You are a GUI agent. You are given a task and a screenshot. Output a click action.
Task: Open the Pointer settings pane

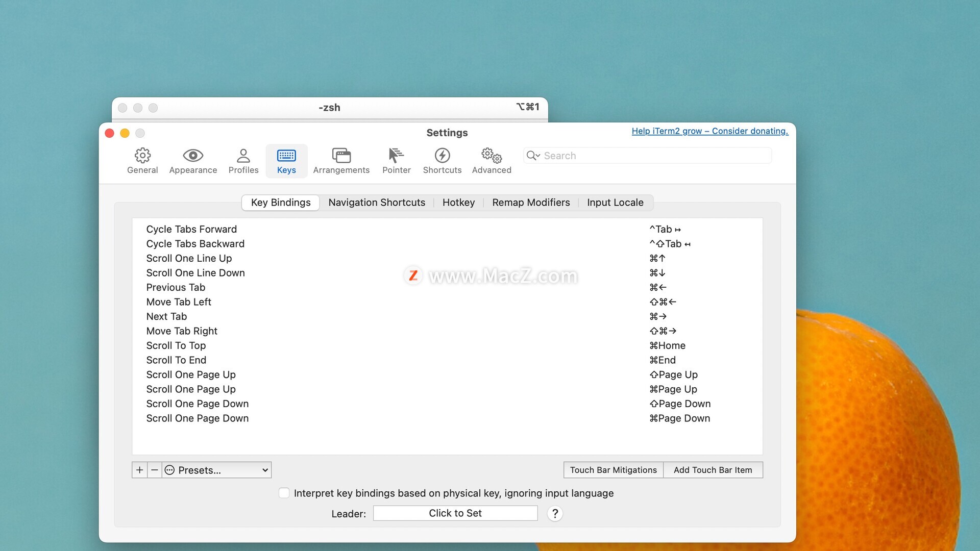pyautogui.click(x=397, y=161)
